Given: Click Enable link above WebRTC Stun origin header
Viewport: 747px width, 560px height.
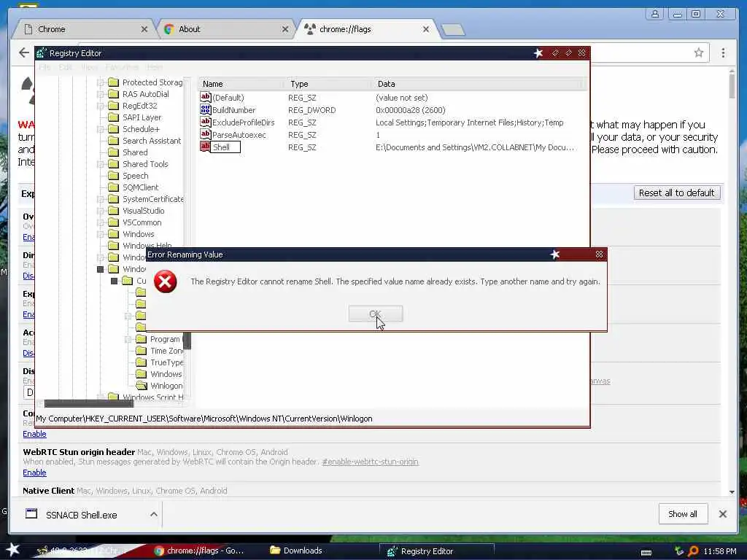Looking at the screenshot, I should 34,434.
